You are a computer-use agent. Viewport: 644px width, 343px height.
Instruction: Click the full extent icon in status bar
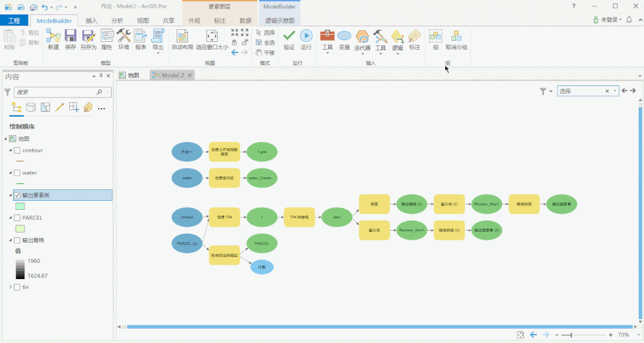pyautogui.click(x=520, y=335)
